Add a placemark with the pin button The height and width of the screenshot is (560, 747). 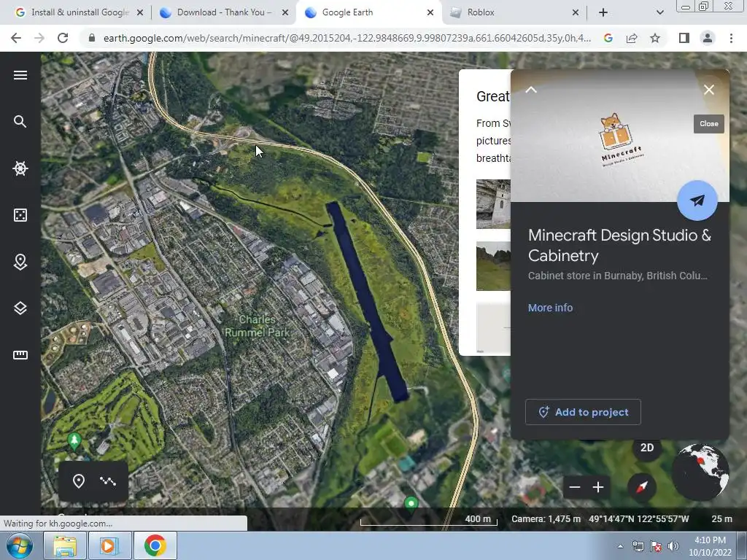79,481
